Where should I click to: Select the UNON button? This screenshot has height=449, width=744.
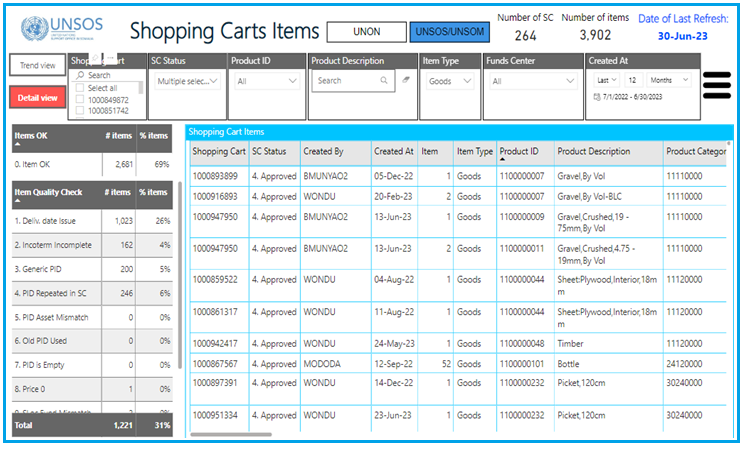[366, 32]
